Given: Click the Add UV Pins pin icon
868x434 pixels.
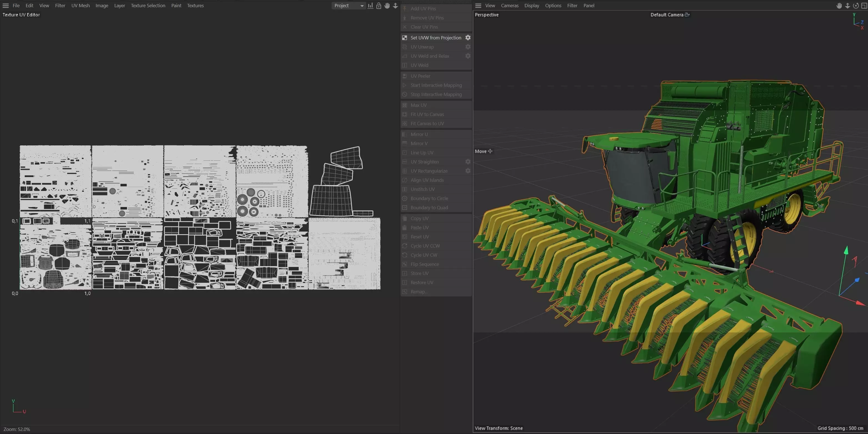Looking at the screenshot, I should coord(405,8).
